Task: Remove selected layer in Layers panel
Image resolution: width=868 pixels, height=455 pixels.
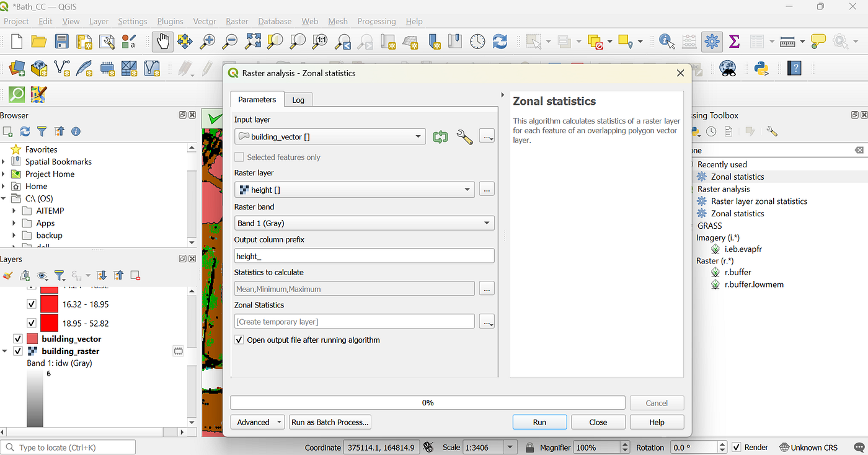Action: (x=135, y=275)
